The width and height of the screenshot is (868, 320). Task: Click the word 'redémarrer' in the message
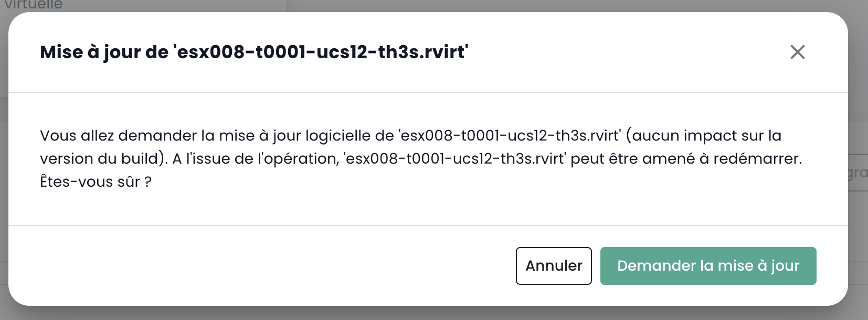pyautogui.click(x=757, y=158)
